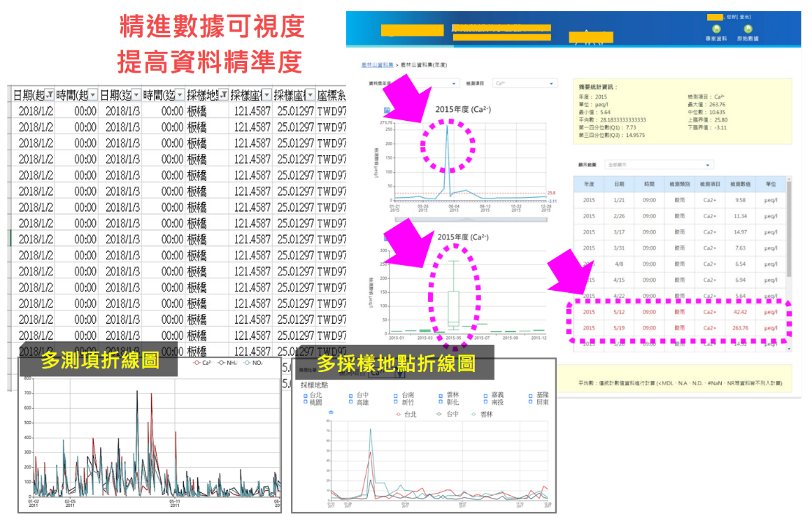
Task: Check the 屏東 sampling site checkbox
Action: pyautogui.click(x=530, y=402)
